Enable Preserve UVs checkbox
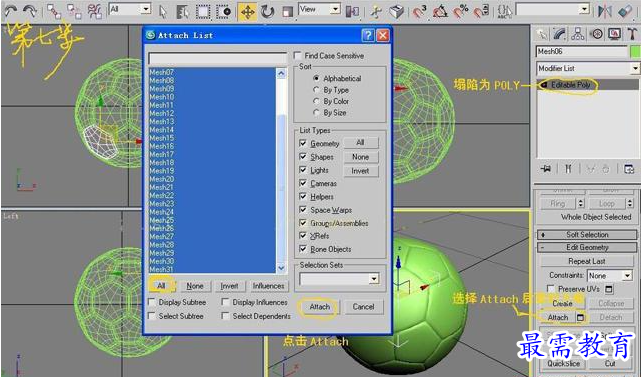The image size is (641, 377). (x=551, y=289)
